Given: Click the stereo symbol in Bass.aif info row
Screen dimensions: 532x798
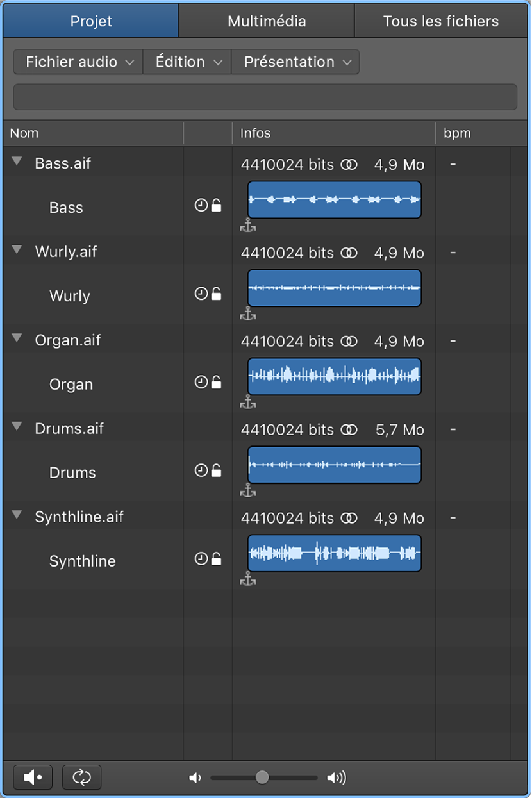Looking at the screenshot, I should 349,164.
